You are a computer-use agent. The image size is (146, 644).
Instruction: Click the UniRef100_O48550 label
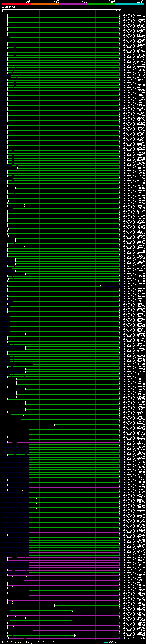click(x=133, y=367)
